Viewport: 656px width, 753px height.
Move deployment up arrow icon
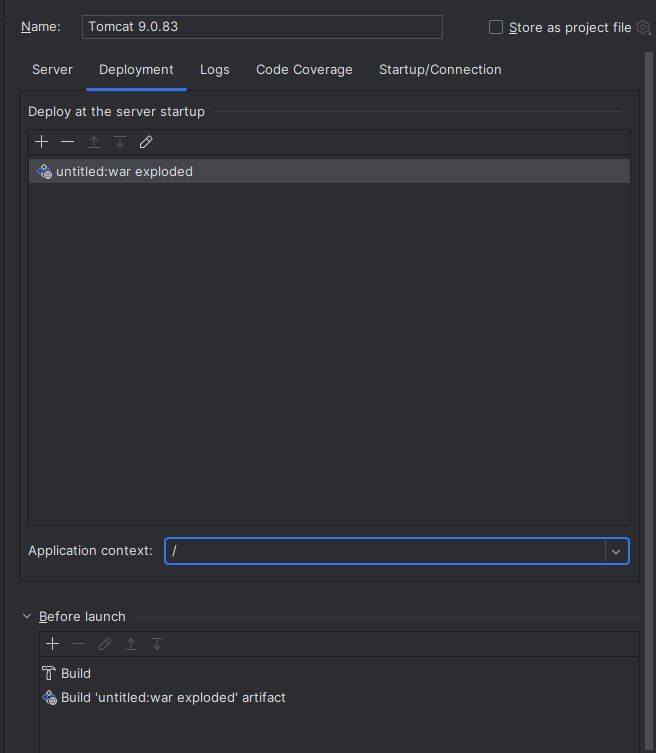pyautogui.click(x=94, y=142)
